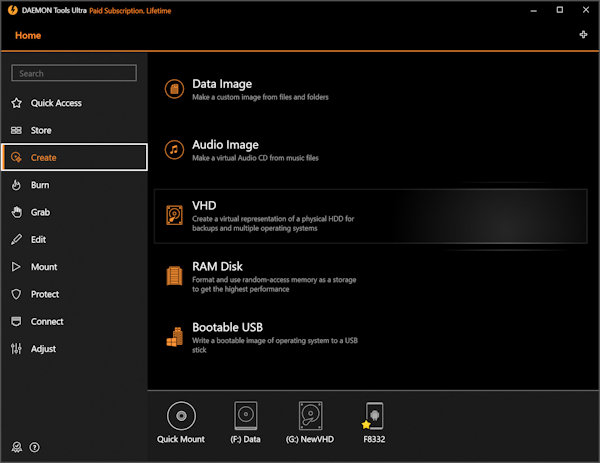Image resolution: width=600 pixels, height=463 pixels.
Task: Click the 'F8332' device label
Action: click(374, 439)
